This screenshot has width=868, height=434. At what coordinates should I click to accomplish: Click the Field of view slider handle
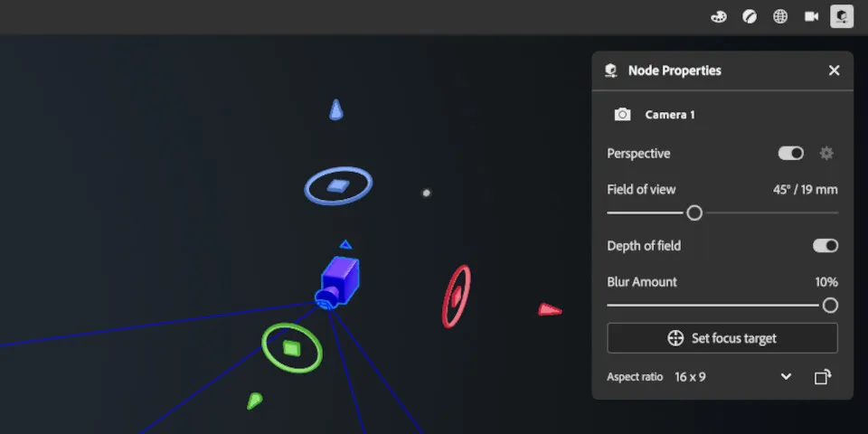(x=694, y=212)
